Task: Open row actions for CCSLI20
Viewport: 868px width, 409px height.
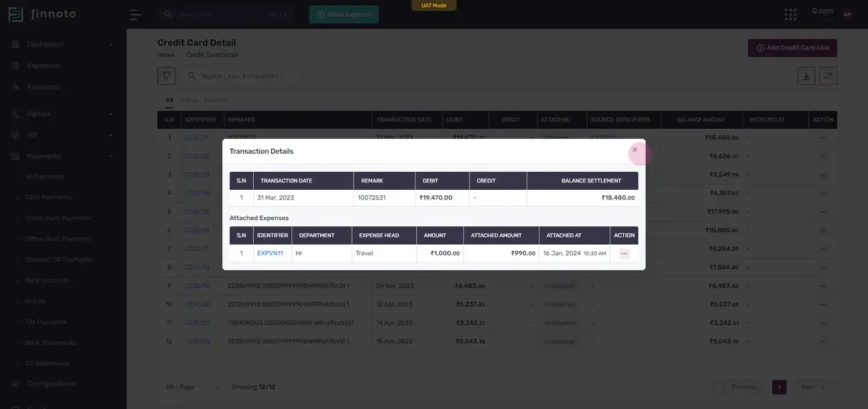Action: tap(823, 305)
